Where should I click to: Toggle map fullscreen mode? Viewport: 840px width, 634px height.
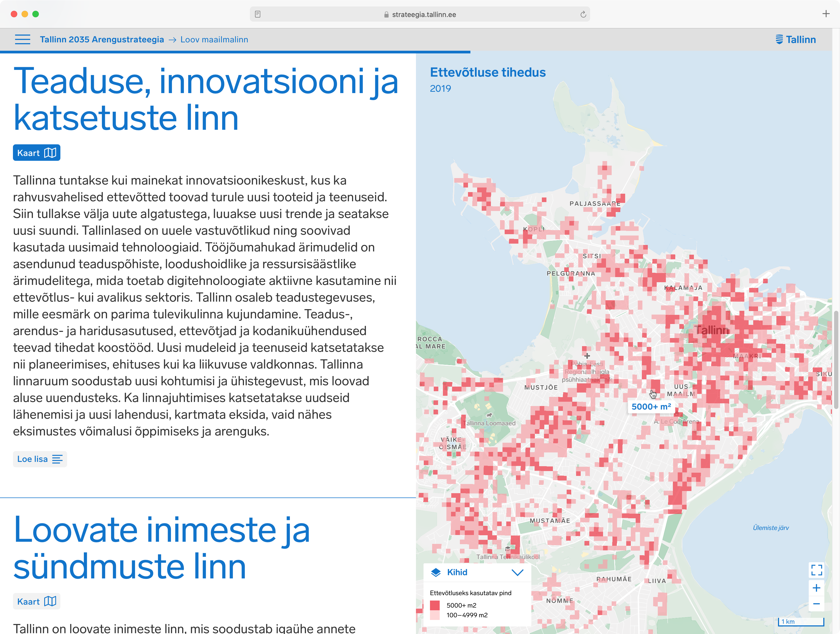click(817, 570)
